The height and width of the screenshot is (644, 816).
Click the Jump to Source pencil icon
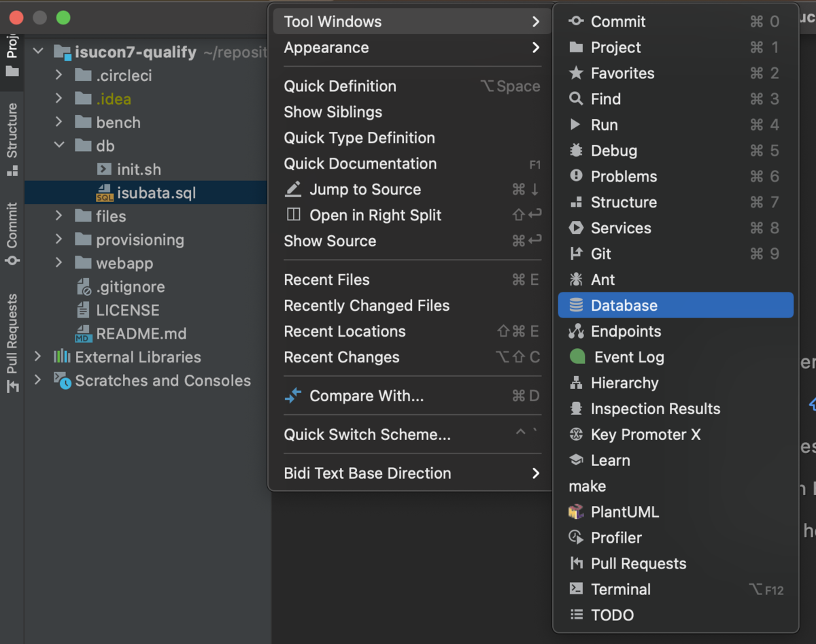[293, 189]
